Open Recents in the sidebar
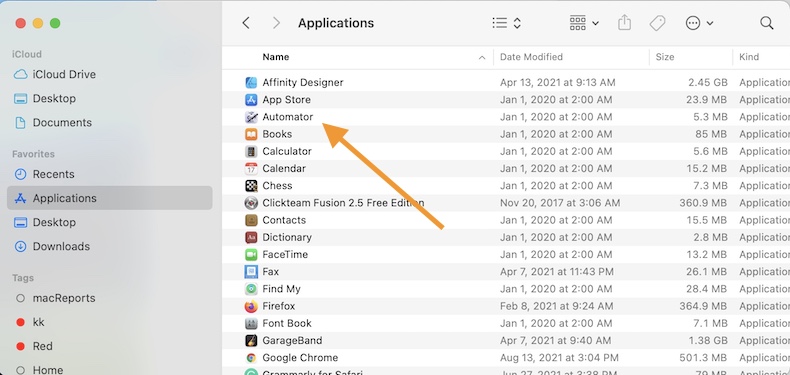This screenshot has height=375, width=790. point(109,174)
